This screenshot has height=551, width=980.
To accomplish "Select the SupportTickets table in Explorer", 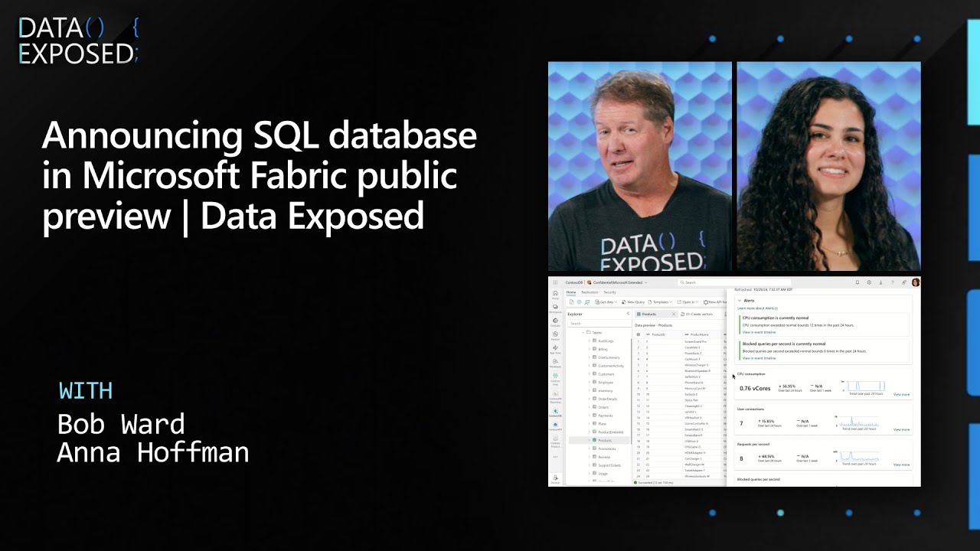I will [609, 465].
